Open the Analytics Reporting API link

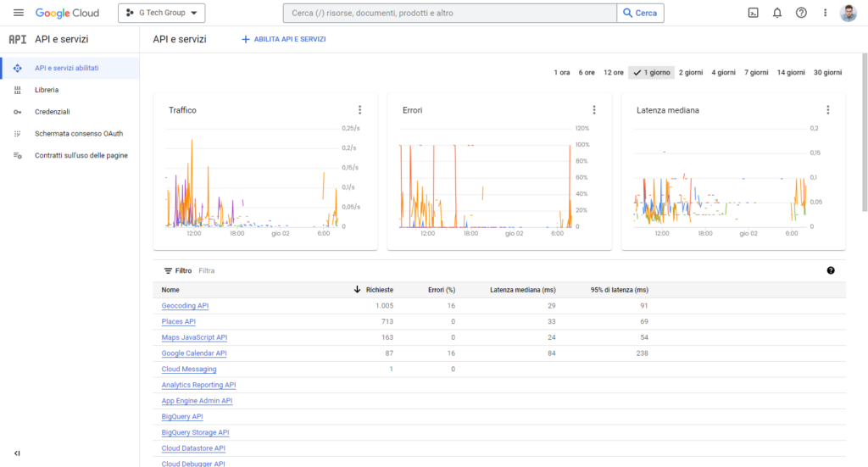(x=198, y=385)
